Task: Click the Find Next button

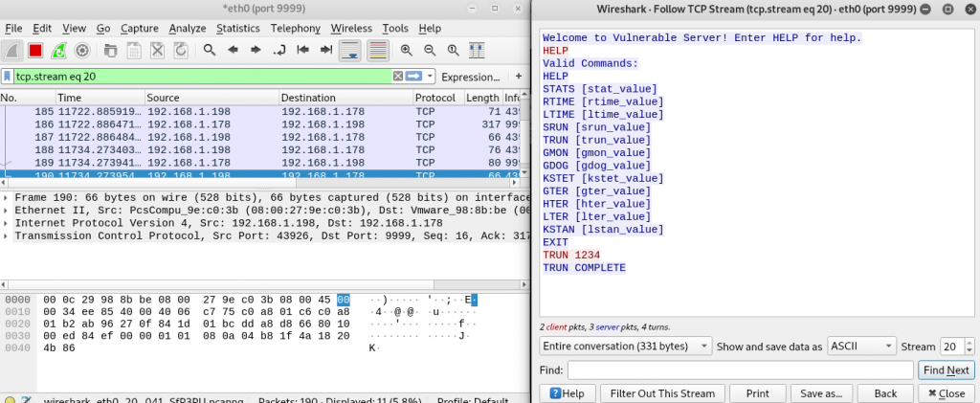Action: [x=947, y=370]
